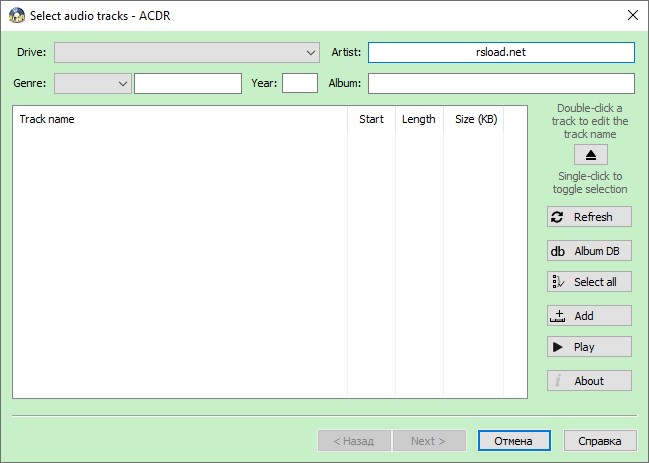Click the Справка (Help) button
Image resolution: width=649 pixels, height=463 pixels.
coord(600,441)
